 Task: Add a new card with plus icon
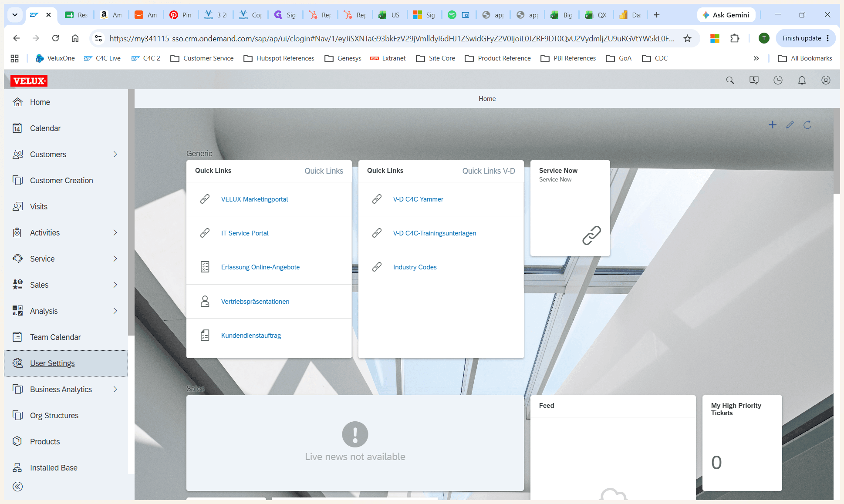(x=773, y=125)
